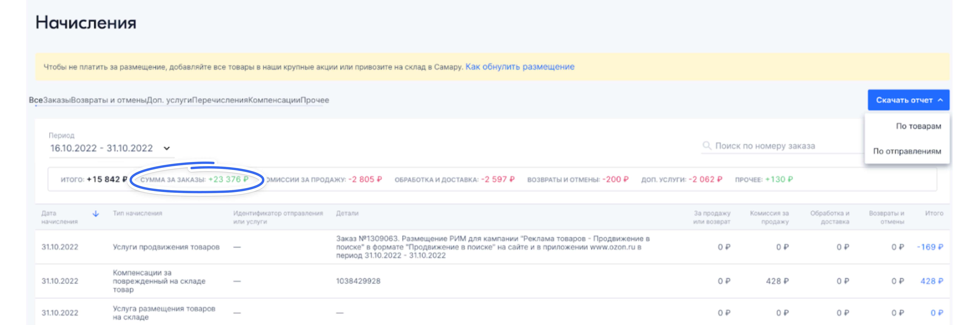Click the -169 ₽ total link
This screenshot has width=980, height=325.
point(930,247)
